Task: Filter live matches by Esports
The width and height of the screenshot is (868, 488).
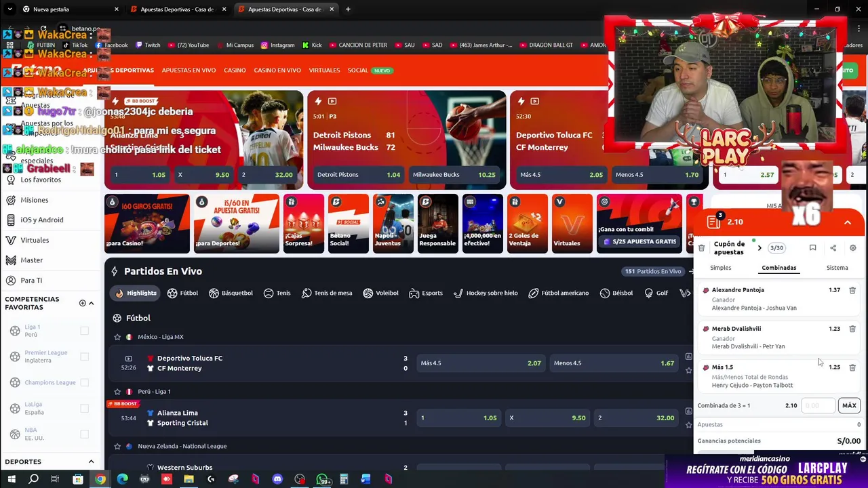Action: click(x=425, y=293)
